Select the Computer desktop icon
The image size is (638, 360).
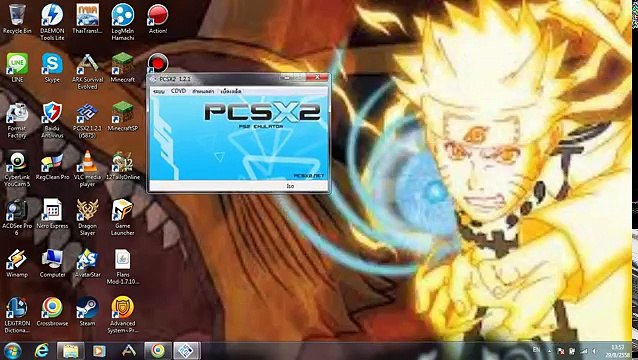pos(52,263)
